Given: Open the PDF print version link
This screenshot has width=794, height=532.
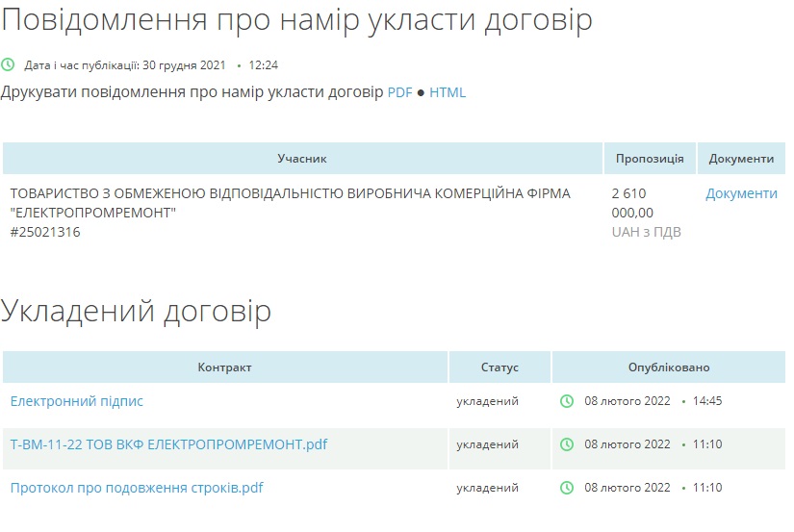Looking at the screenshot, I should [399, 92].
